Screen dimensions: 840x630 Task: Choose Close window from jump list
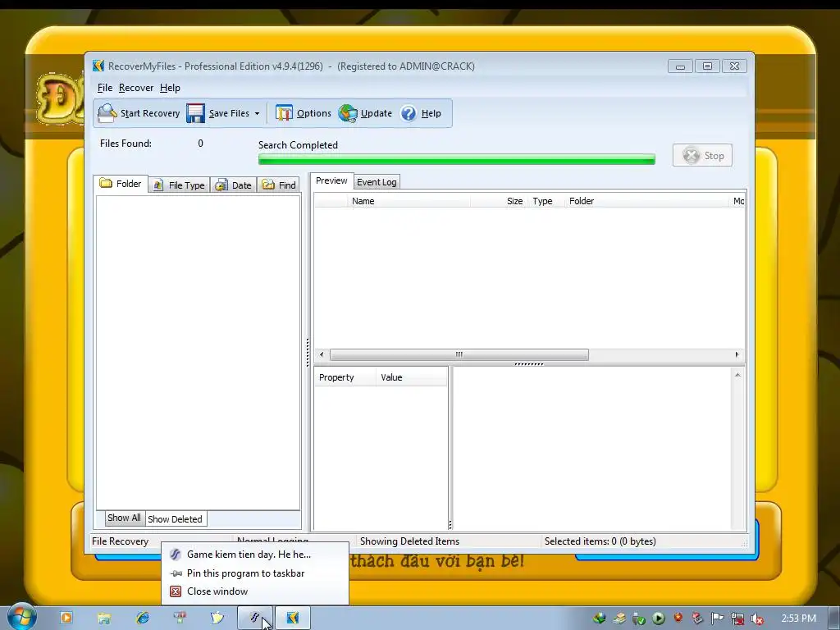[x=255, y=591]
